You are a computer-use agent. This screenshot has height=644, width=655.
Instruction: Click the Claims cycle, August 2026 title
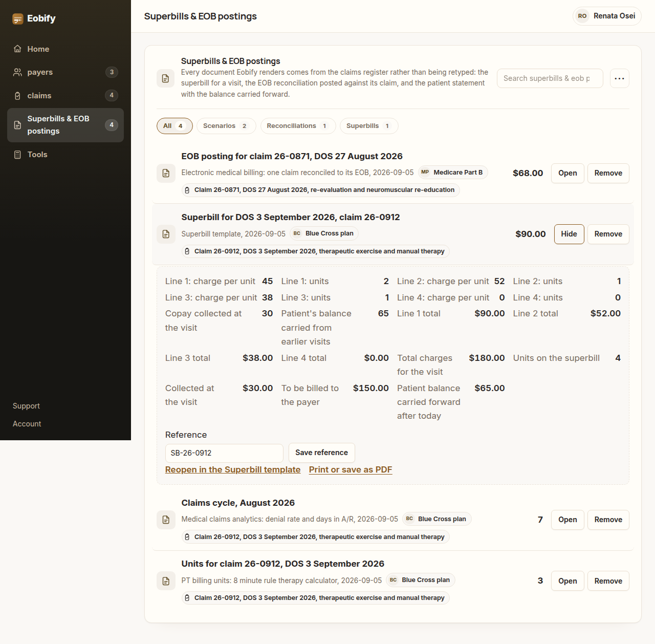tap(238, 503)
